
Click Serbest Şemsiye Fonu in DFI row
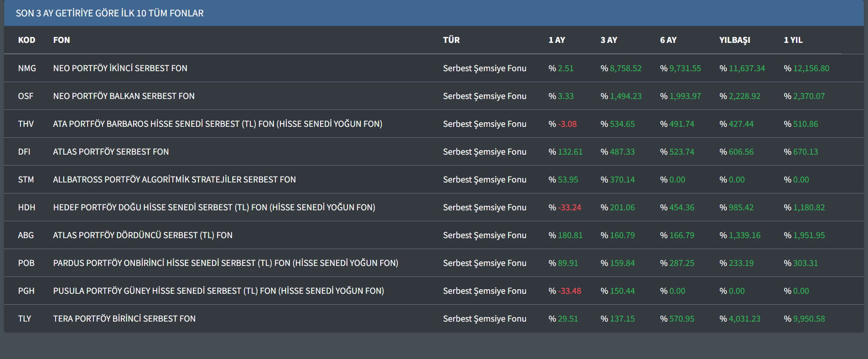(484, 151)
